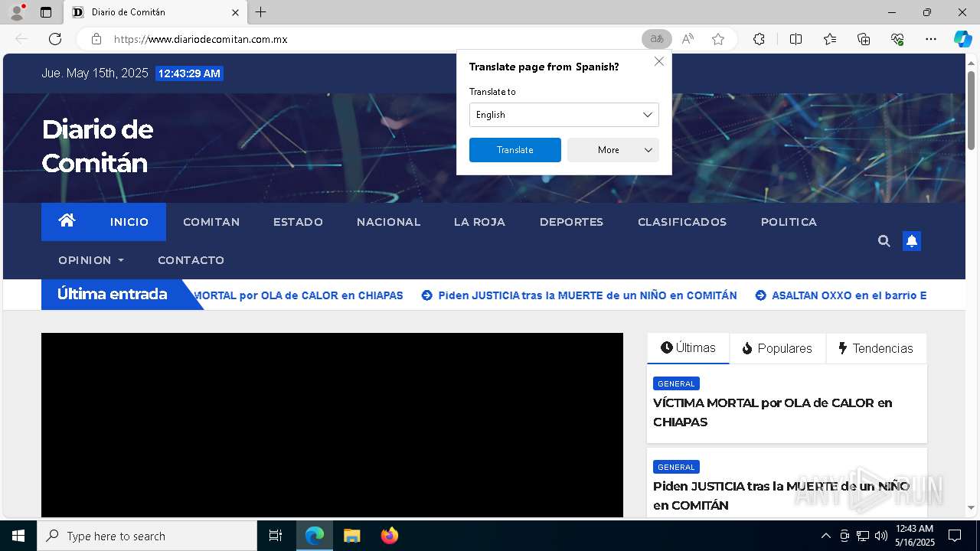Open ESTADO section
This screenshot has height=551, width=980.
tap(298, 222)
